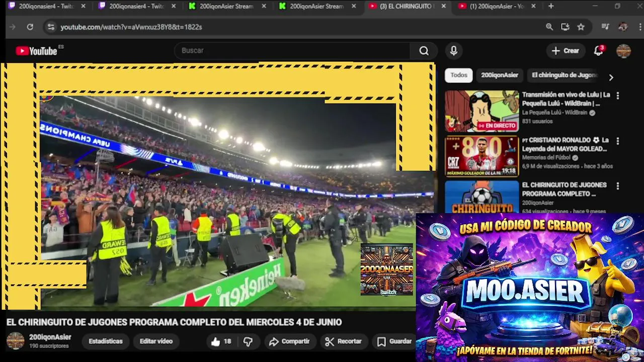This screenshot has height=362, width=644.
Task: Show more filter chips with the chevron
Action: pyautogui.click(x=611, y=77)
